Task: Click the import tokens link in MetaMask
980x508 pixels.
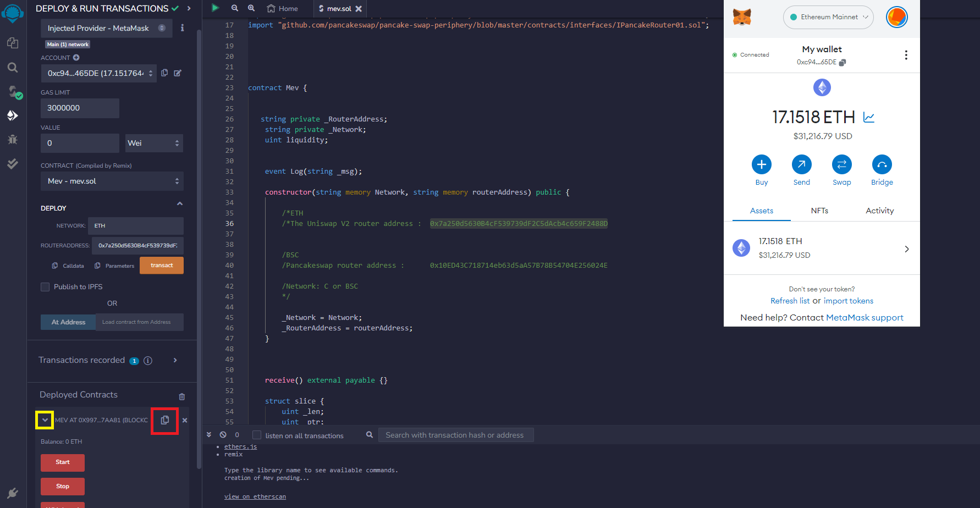Action: coord(848,301)
